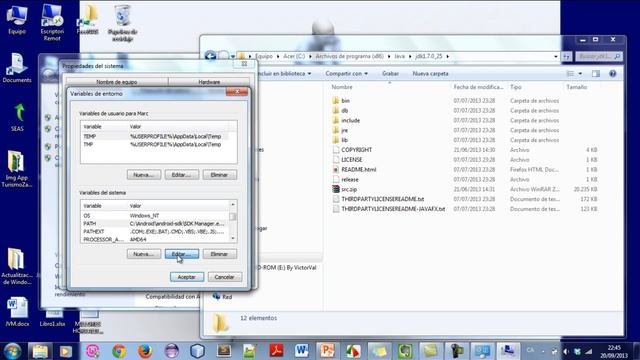
Task: Open the Compartir con dropdown
Action: tap(347, 73)
